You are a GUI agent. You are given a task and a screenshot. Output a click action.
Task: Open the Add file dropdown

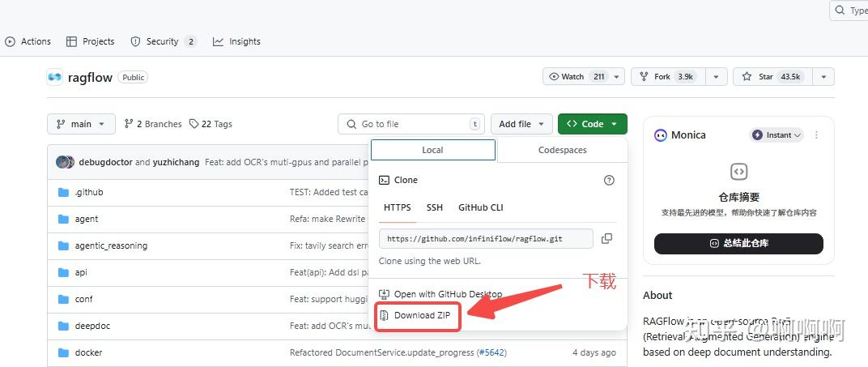521,124
